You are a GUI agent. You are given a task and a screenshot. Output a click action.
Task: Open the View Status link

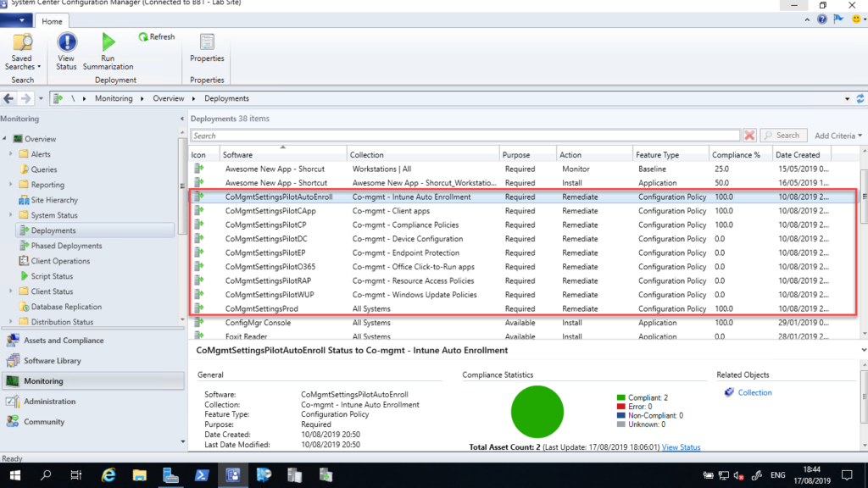681,447
